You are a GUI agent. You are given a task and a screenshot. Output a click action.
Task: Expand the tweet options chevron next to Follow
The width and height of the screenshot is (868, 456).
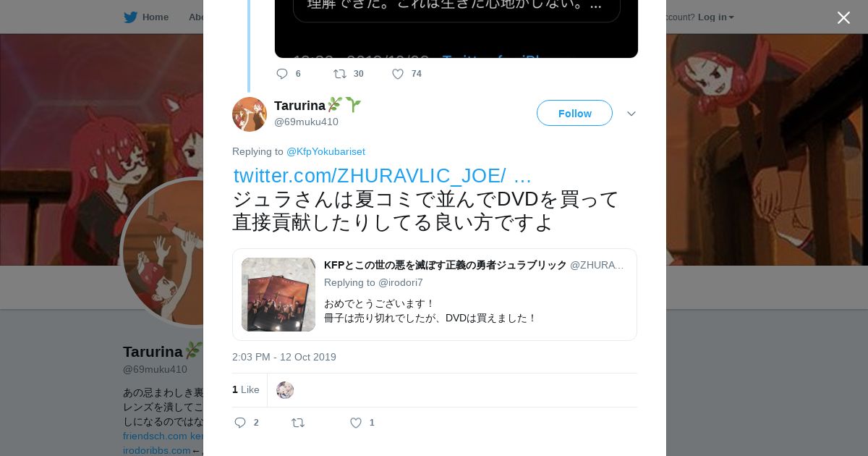tap(631, 114)
